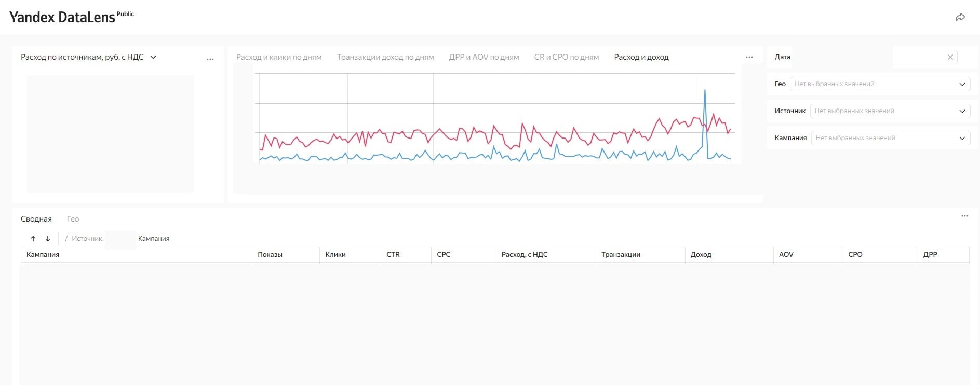
Task: Open the summary table three-dot menu
Action: click(x=965, y=216)
